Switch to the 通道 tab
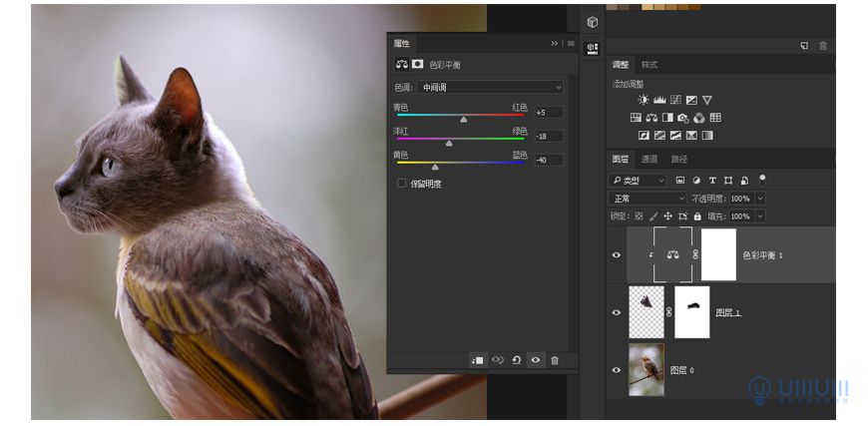Image resolution: width=868 pixels, height=426 pixels. click(x=650, y=159)
